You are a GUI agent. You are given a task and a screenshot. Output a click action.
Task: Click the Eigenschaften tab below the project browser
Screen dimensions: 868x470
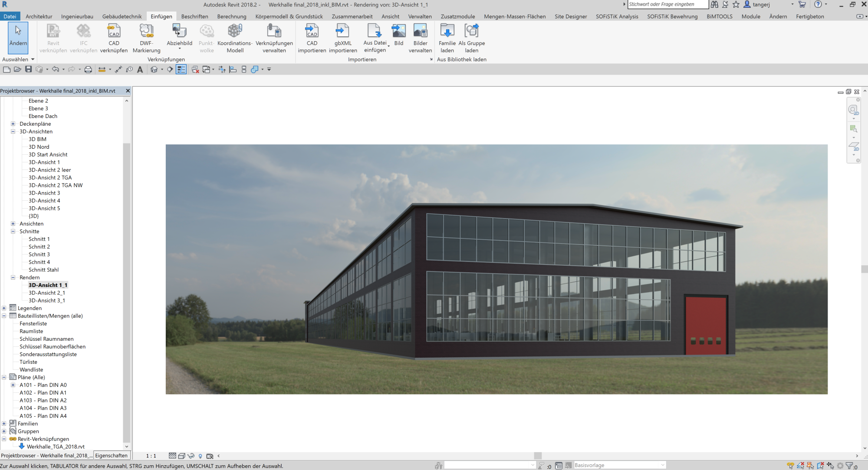point(112,455)
